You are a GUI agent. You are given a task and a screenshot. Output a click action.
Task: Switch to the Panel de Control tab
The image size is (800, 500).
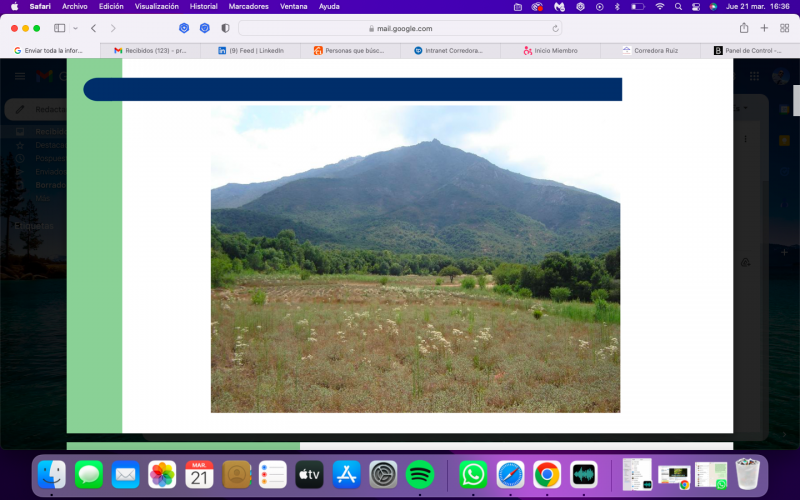pos(750,51)
